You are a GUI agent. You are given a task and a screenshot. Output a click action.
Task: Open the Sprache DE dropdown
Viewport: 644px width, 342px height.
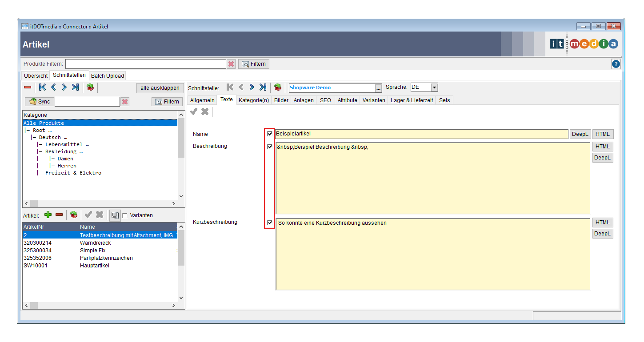tap(434, 87)
